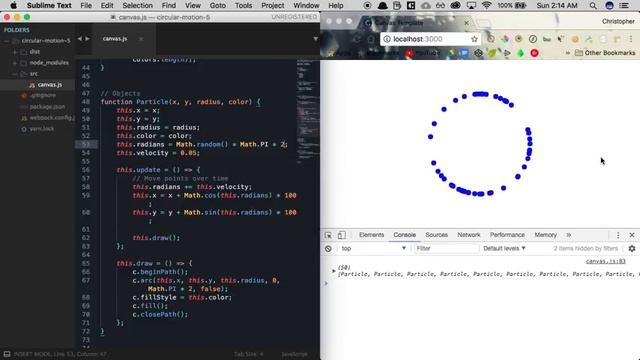
Task: Click the bw extension icon
Action: [547, 39]
